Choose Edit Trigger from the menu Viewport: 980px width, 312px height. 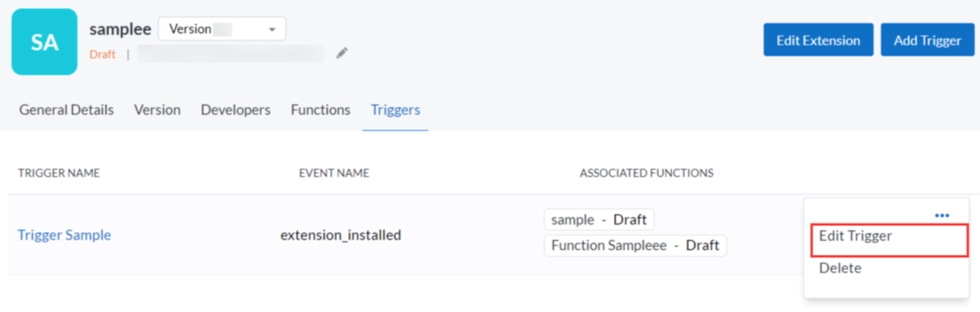[x=855, y=236]
